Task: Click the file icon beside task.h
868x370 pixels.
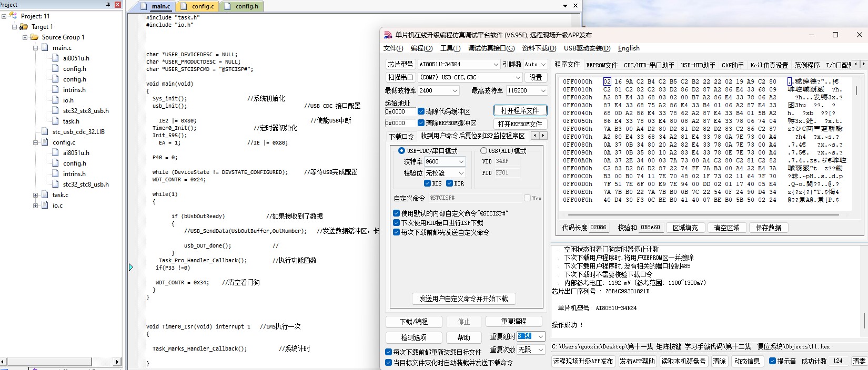Action: 56,121
